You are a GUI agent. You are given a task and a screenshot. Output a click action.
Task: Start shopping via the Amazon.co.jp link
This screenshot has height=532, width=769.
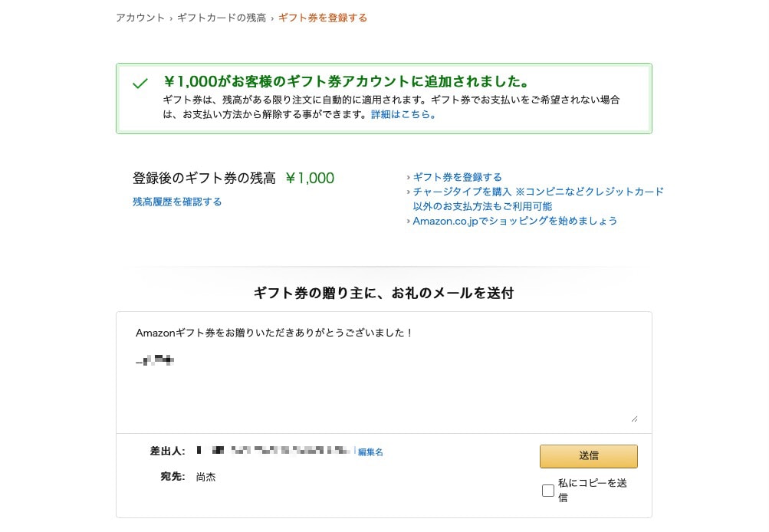pyautogui.click(x=514, y=221)
